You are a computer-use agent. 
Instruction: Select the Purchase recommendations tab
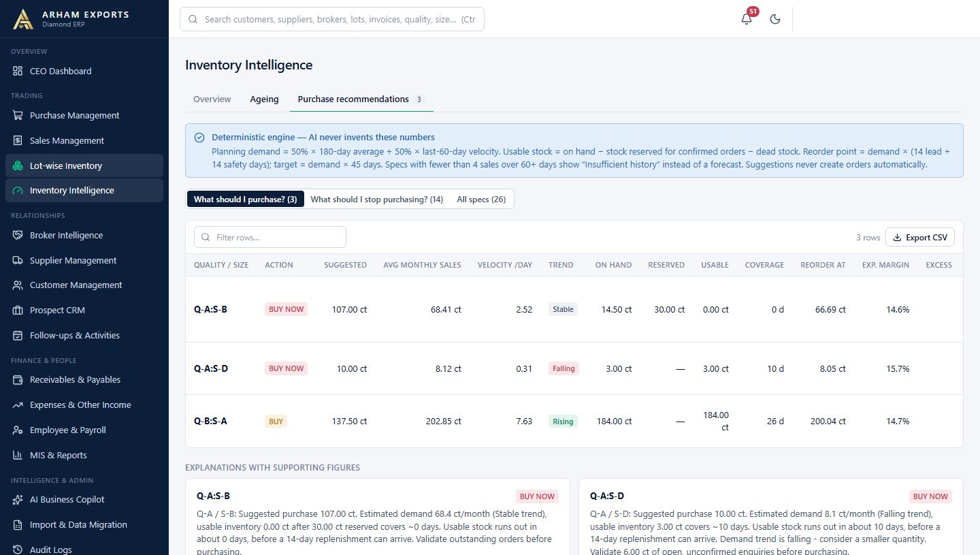361,99
